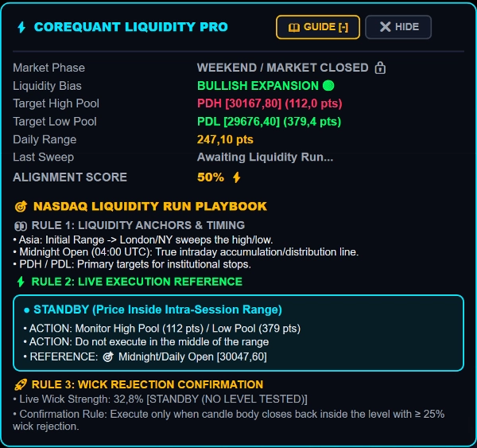477x448 pixels.
Task: Click the rocket icon before RULE 3
Action: click(x=21, y=384)
